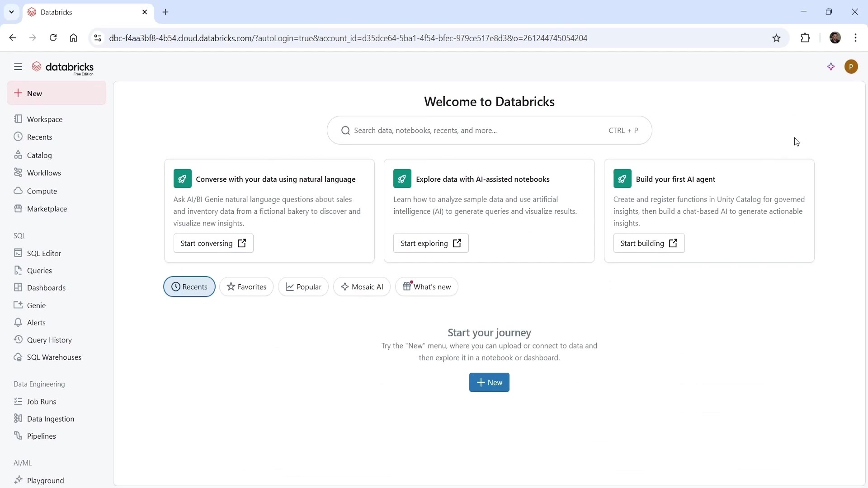
Task: Click the search magnifier icon
Action: coord(346,131)
